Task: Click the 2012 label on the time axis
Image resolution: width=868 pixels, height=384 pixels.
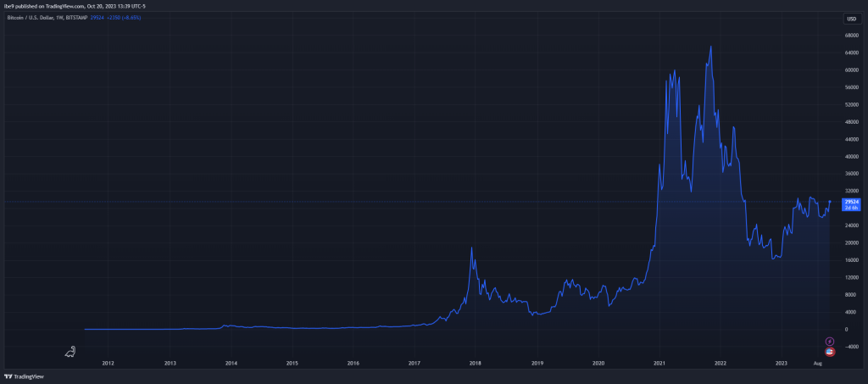Action: click(108, 363)
